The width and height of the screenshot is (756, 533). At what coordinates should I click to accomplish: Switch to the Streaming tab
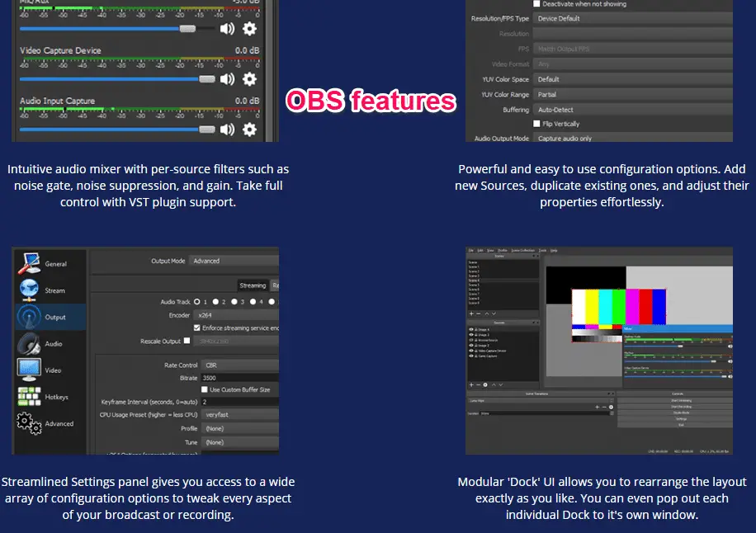pyautogui.click(x=253, y=285)
